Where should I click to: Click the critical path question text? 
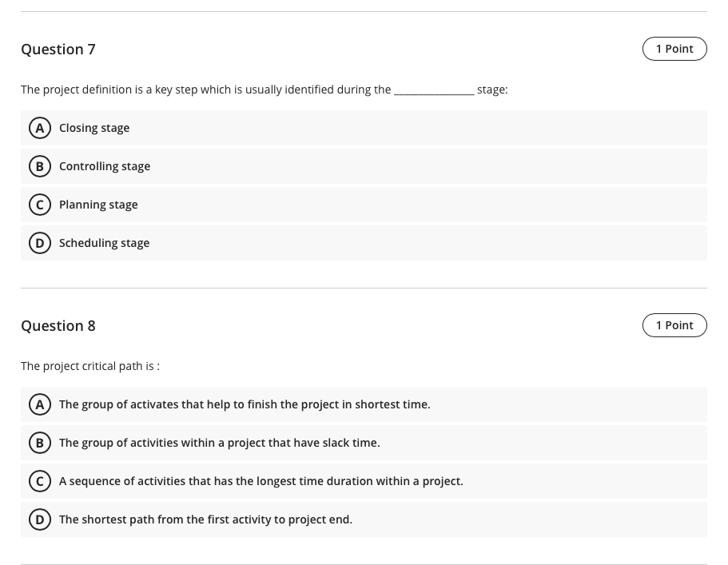tap(90, 366)
